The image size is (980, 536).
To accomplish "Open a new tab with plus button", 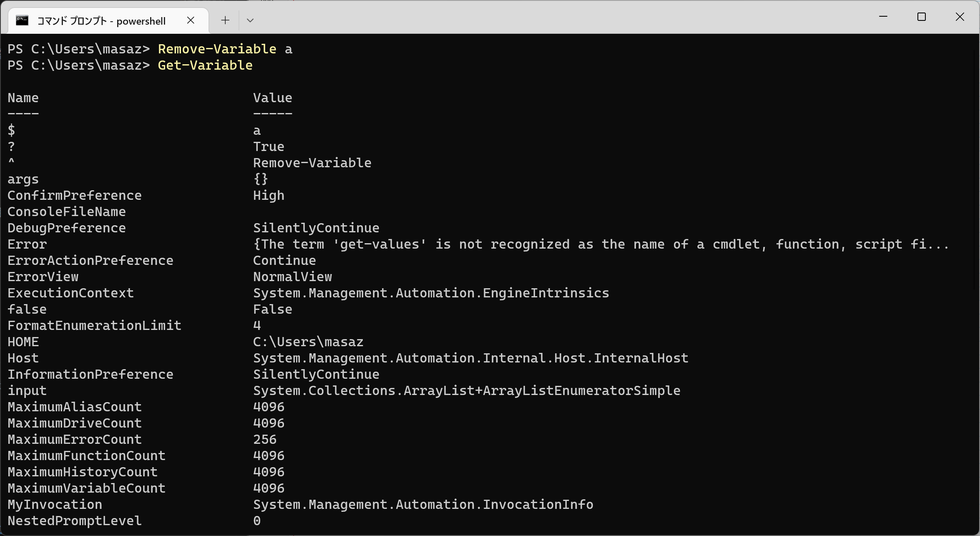I will tap(225, 20).
